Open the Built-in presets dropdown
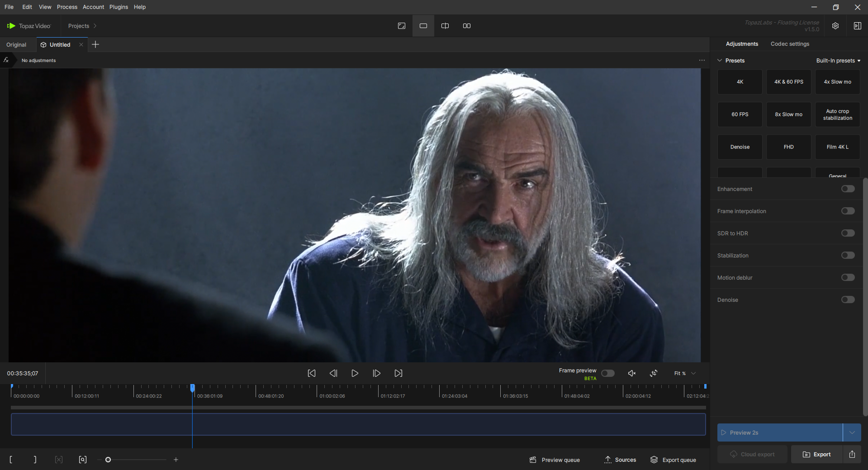868x470 pixels. (838, 61)
